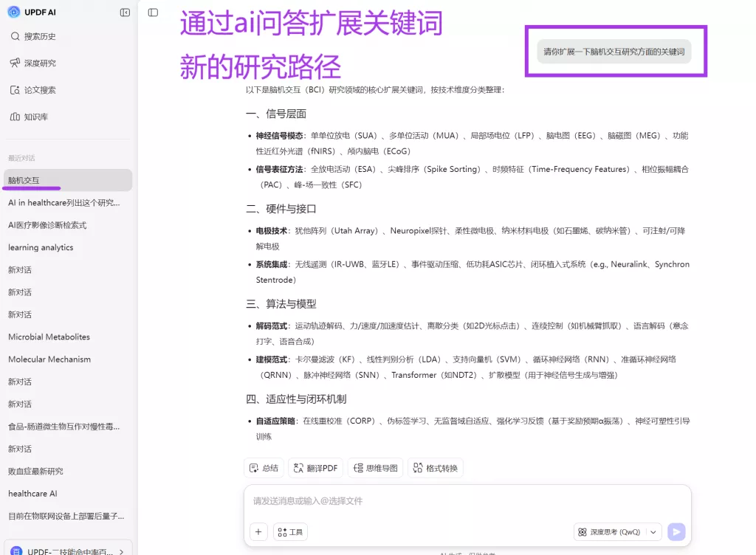Select the 脑机交互 conversation
Screen dimensions: 756x555
click(x=28, y=179)
